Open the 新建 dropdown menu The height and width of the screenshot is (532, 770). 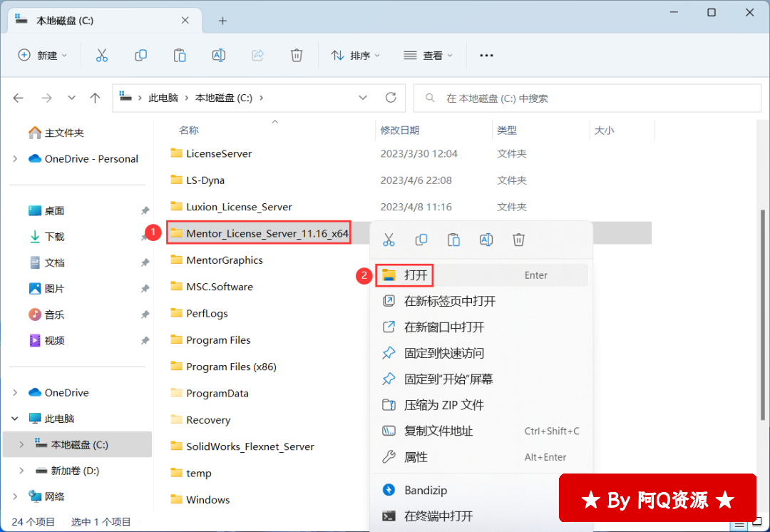pyautogui.click(x=43, y=56)
